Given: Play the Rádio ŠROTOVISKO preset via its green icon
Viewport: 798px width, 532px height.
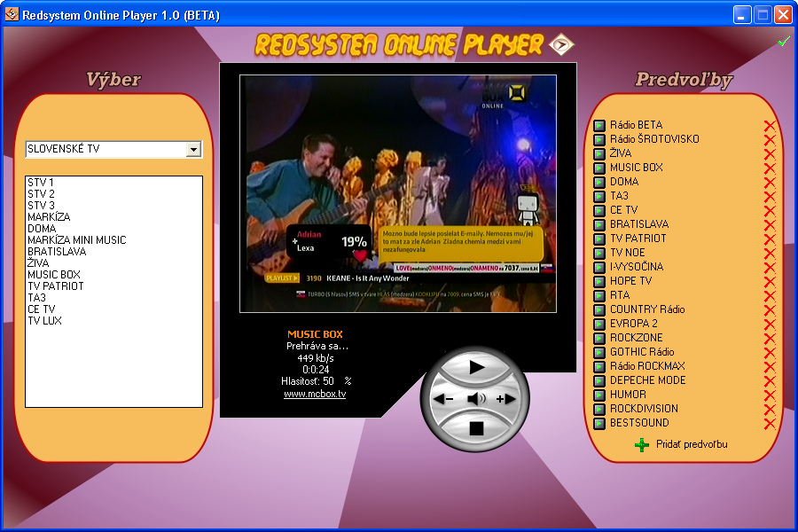Looking at the screenshot, I should click(599, 139).
